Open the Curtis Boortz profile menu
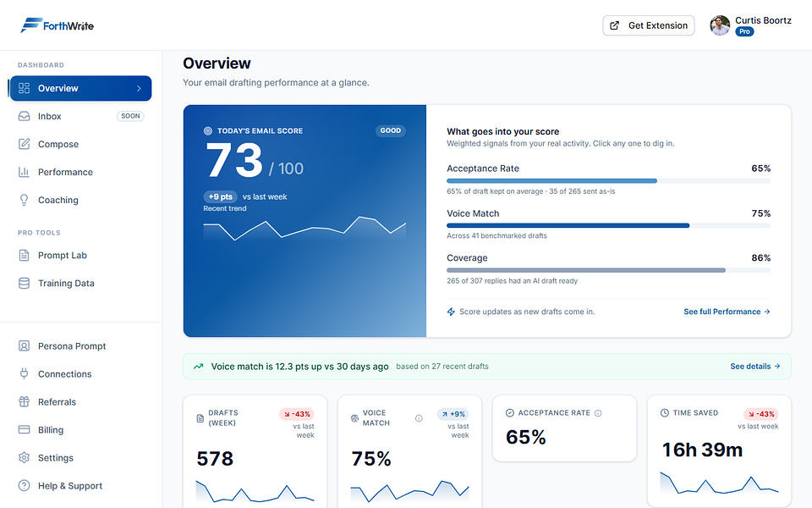The height and width of the screenshot is (508, 812). (750, 25)
